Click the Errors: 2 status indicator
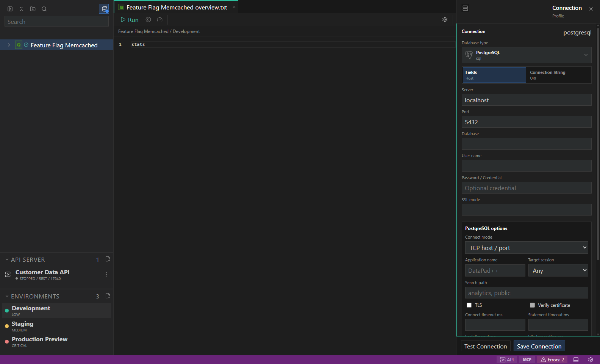The height and width of the screenshot is (364, 600). [552, 360]
